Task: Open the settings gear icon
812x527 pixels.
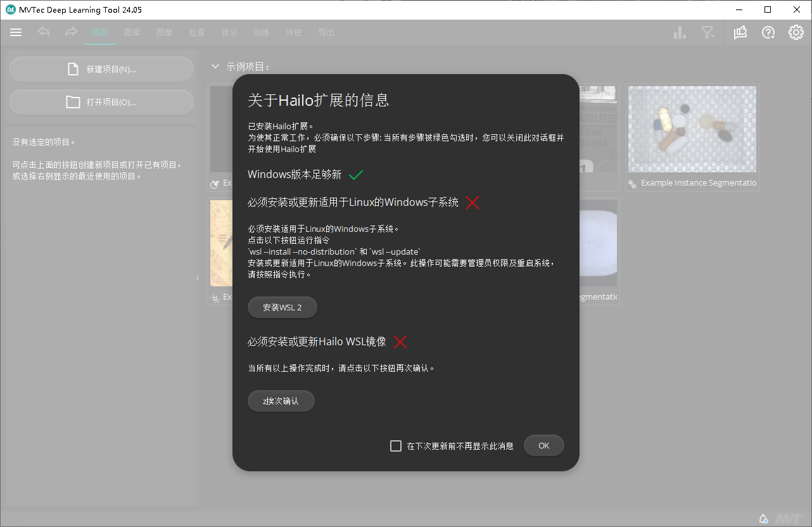Action: (796, 32)
